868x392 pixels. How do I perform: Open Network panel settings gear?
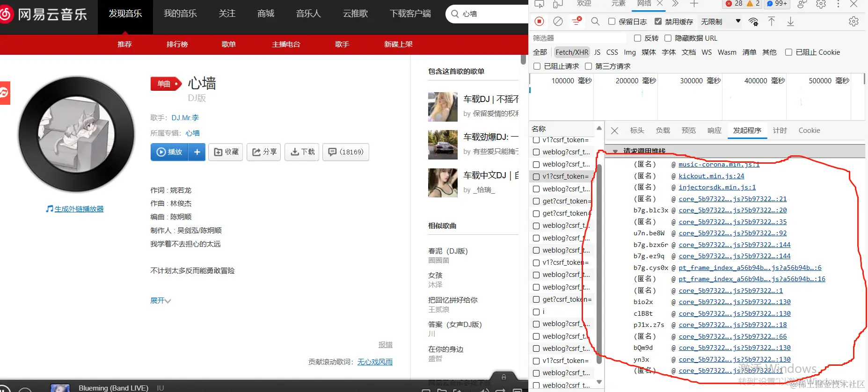[x=853, y=22]
